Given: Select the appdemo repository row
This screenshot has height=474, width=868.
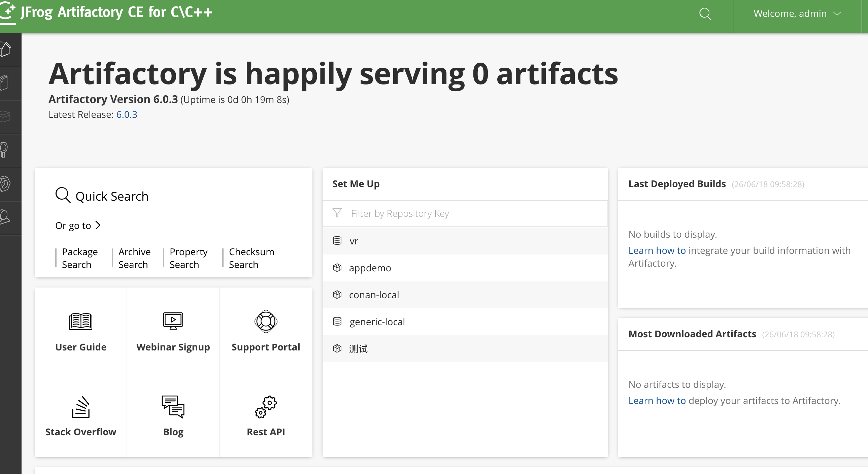Looking at the screenshot, I should pyautogui.click(x=465, y=268).
